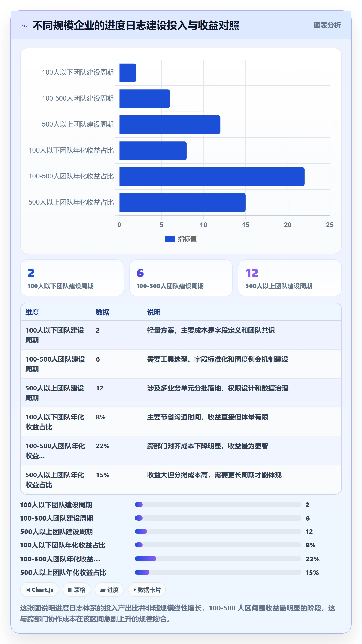Click progress bar for 500人以上团队年化收益占比
The height and width of the screenshot is (644, 362).
(x=218, y=572)
